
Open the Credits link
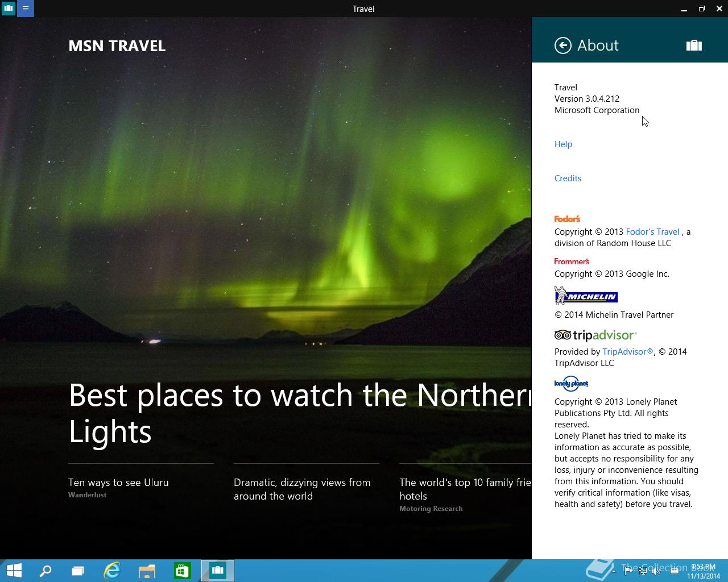coord(568,178)
